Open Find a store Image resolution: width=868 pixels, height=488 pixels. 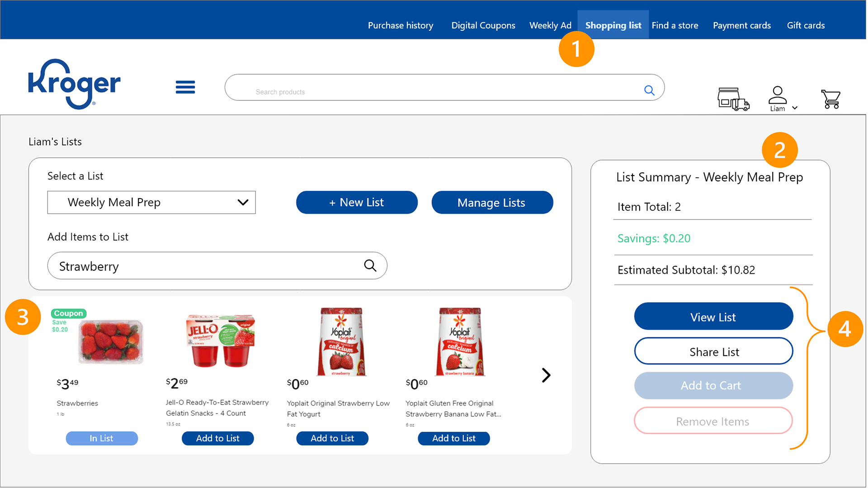tap(675, 25)
